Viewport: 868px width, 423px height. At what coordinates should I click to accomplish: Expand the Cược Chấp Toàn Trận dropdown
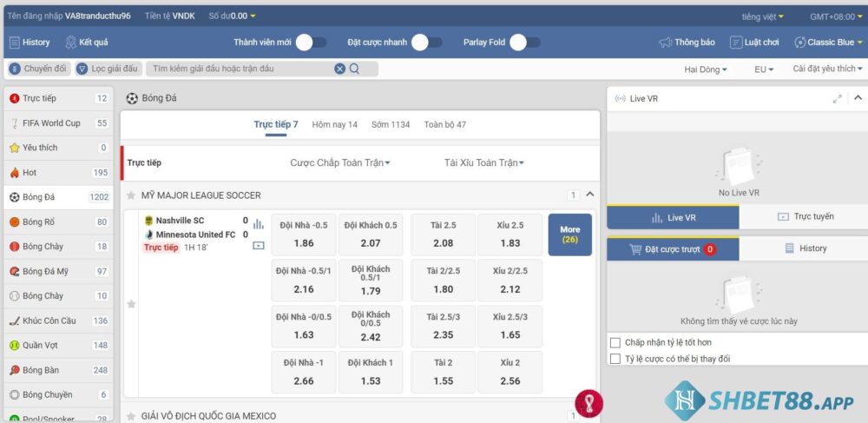point(340,162)
